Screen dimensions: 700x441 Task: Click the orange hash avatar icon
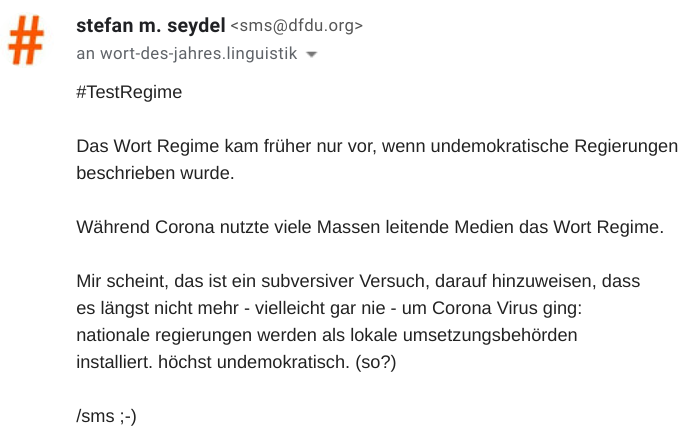[x=28, y=40]
